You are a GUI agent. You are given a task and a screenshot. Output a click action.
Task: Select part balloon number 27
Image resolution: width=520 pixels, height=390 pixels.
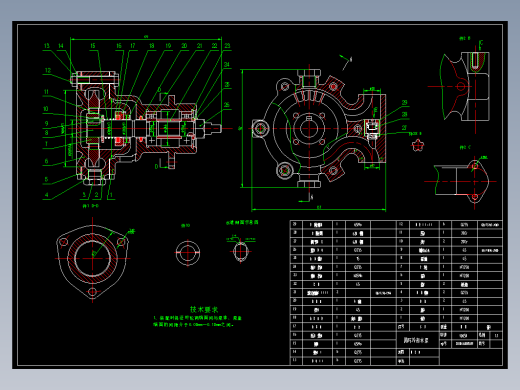coord(404,128)
